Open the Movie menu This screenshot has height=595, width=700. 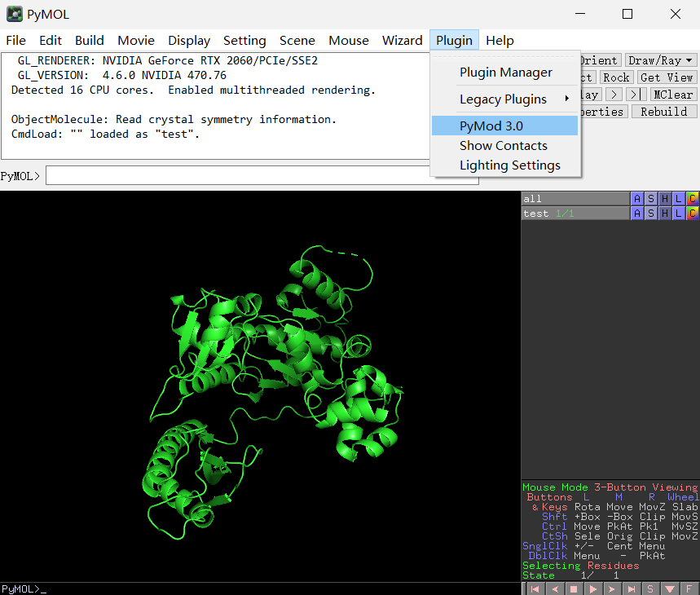coord(136,40)
